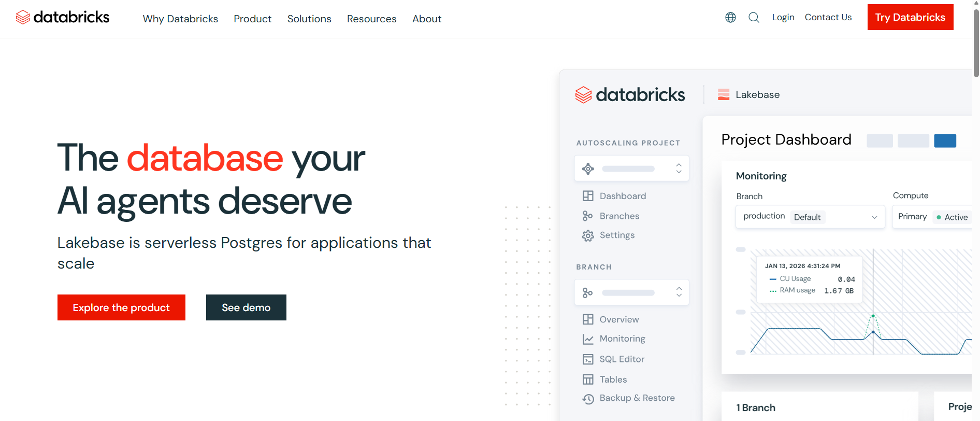Click the autoscaling project target icon
The width and height of the screenshot is (980, 421).
[588, 169]
